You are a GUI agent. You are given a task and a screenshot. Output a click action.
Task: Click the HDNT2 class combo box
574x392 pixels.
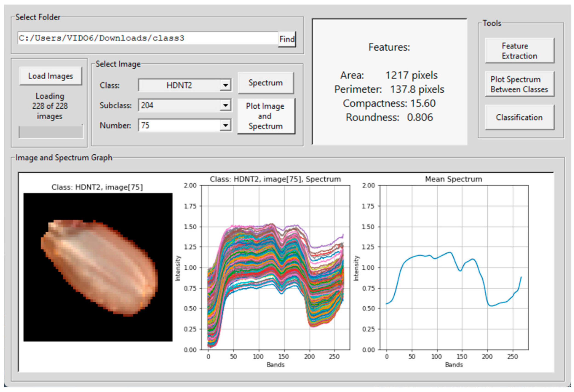179,86
